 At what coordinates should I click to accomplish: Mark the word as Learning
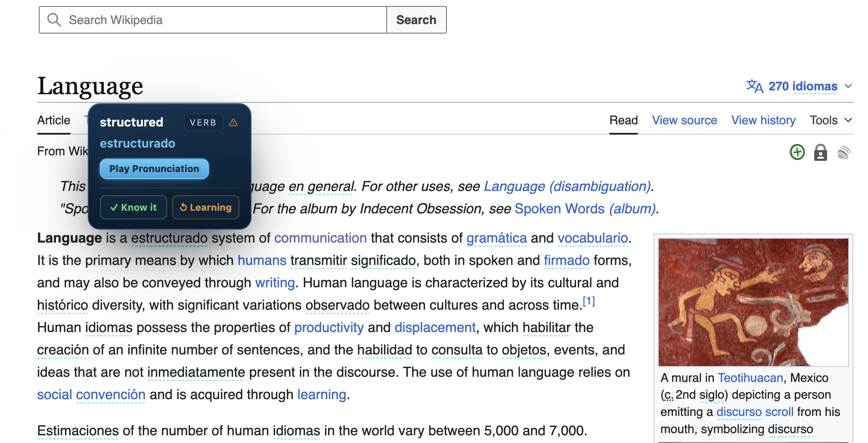(206, 207)
